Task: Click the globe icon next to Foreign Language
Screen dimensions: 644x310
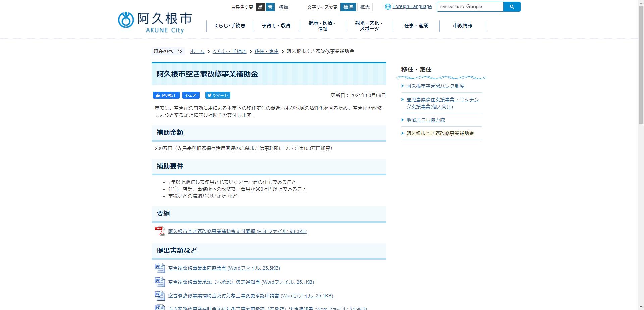Action: [x=388, y=6]
